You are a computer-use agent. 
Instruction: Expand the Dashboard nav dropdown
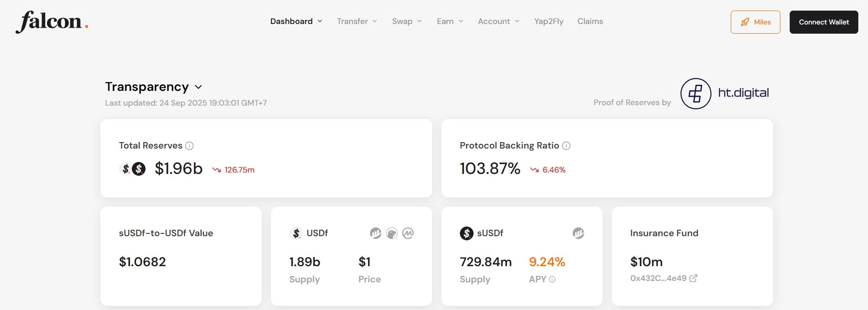click(296, 21)
